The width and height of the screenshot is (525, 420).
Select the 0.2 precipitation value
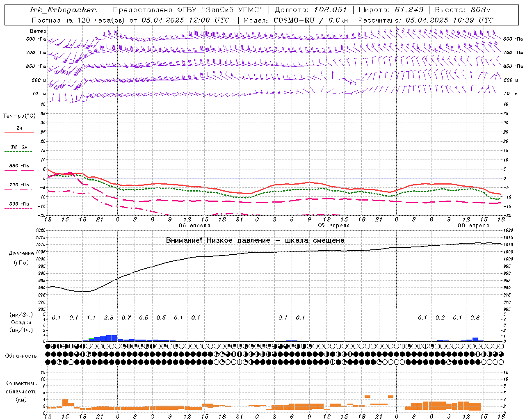(x=440, y=318)
